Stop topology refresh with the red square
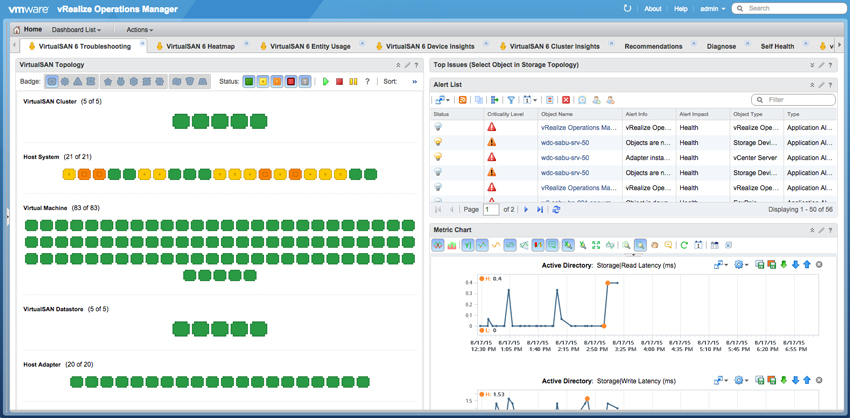This screenshot has width=850, height=418. point(339,81)
